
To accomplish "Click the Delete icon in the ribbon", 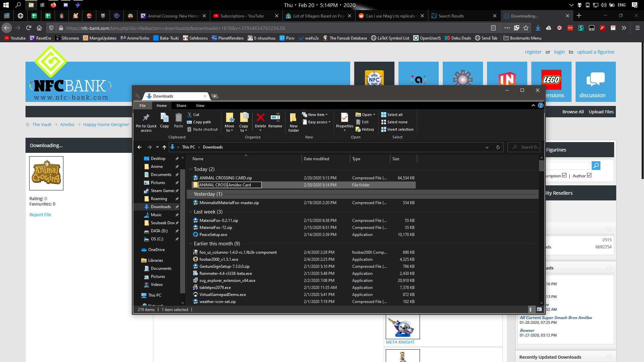I will tap(260, 118).
